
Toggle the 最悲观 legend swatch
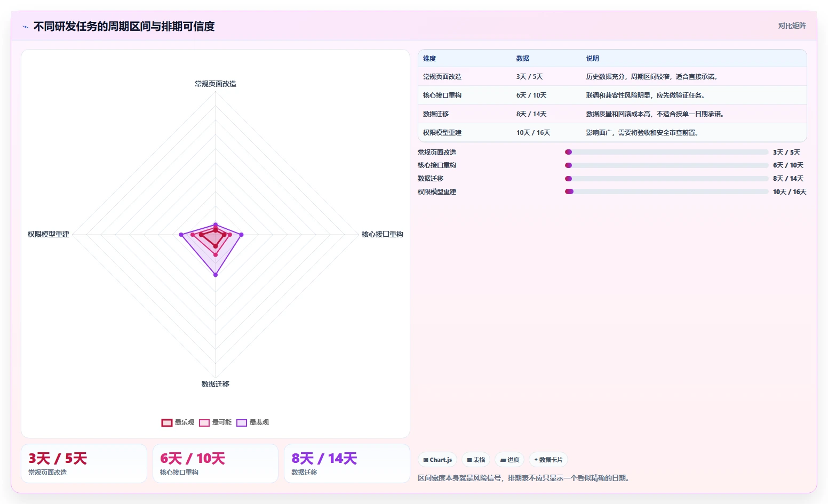(242, 422)
